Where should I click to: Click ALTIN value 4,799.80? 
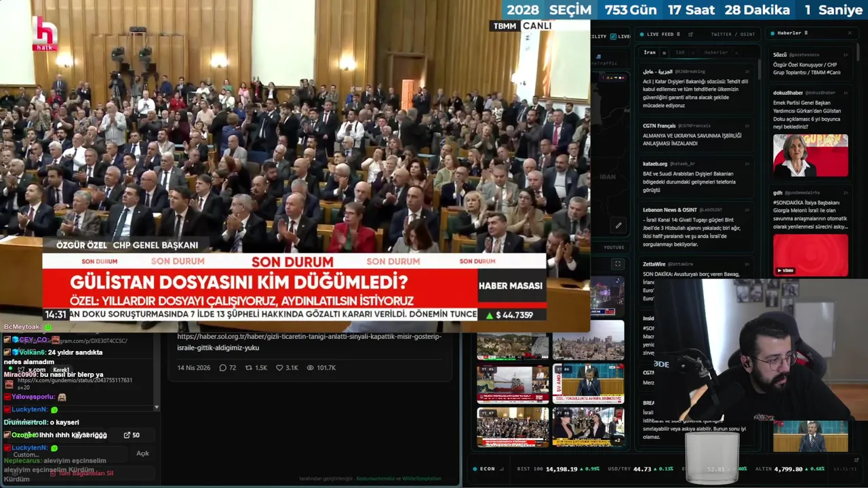click(x=789, y=469)
